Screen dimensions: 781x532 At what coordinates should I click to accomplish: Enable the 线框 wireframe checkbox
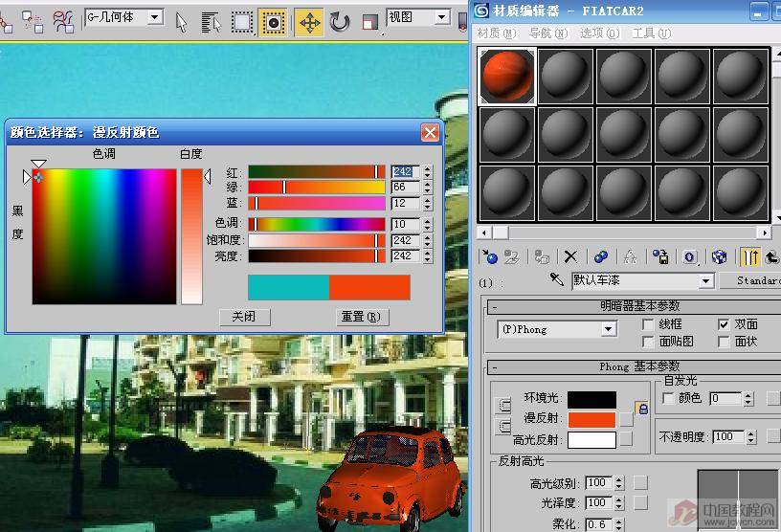tap(648, 324)
